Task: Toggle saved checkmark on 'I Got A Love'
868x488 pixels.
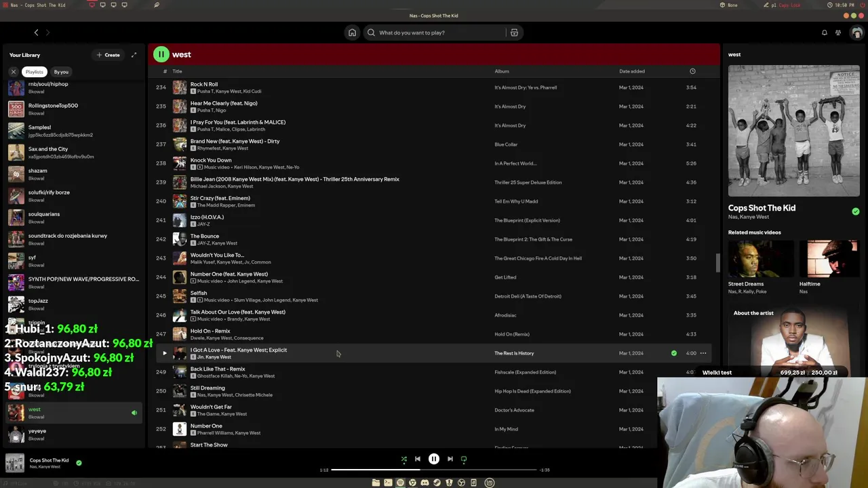Action: 673,353
